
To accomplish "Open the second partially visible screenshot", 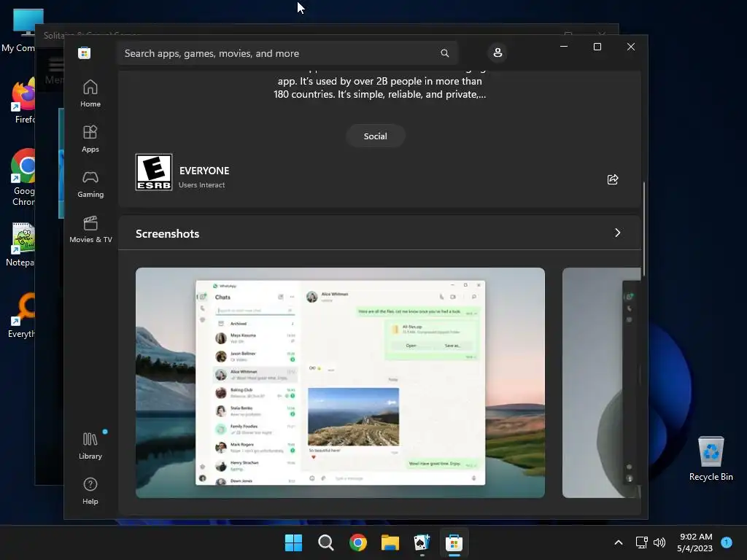I will click(601, 383).
